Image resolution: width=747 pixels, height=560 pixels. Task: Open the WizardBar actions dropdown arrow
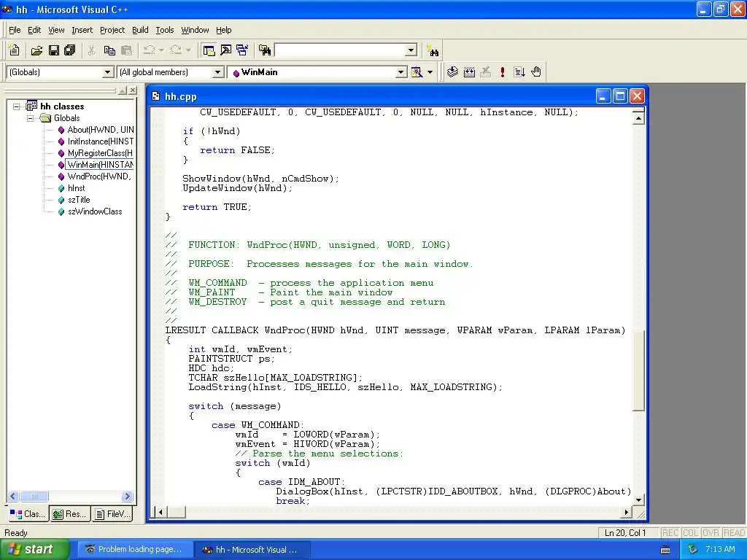click(x=430, y=72)
